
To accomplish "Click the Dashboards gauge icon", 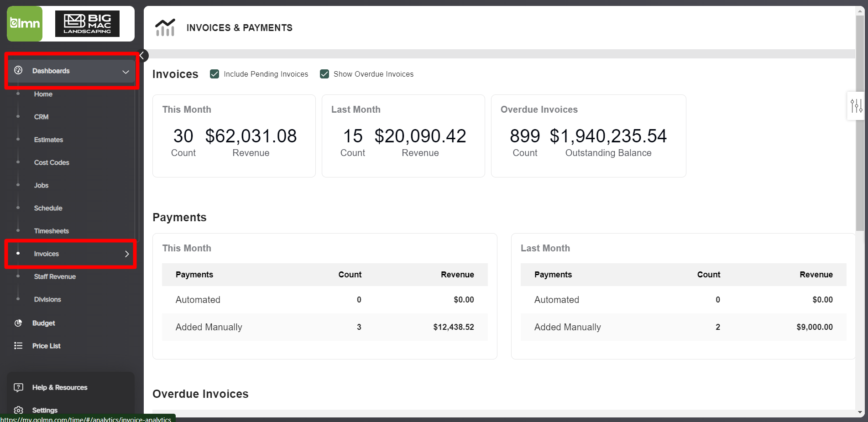I will (x=18, y=70).
